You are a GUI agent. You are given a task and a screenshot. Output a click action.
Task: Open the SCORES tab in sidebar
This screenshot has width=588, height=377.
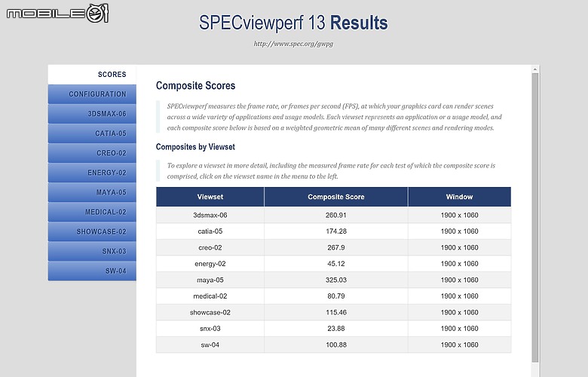pyautogui.click(x=92, y=75)
